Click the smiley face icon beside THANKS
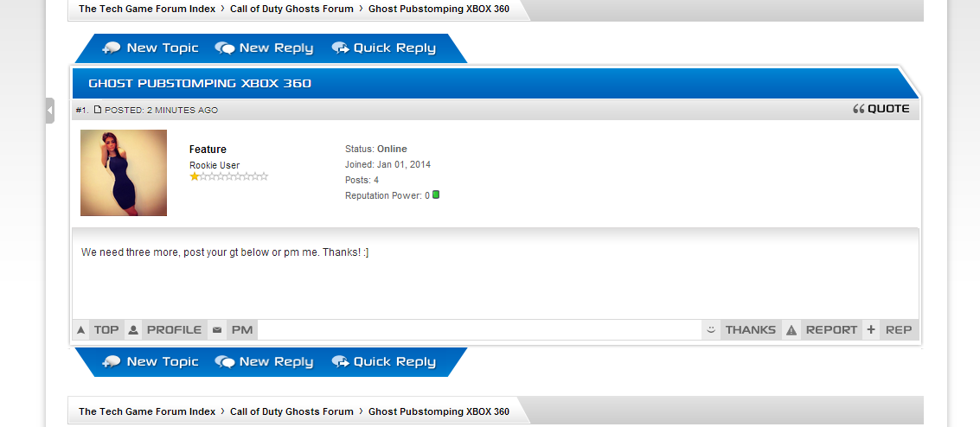The image size is (980, 427). pos(711,329)
